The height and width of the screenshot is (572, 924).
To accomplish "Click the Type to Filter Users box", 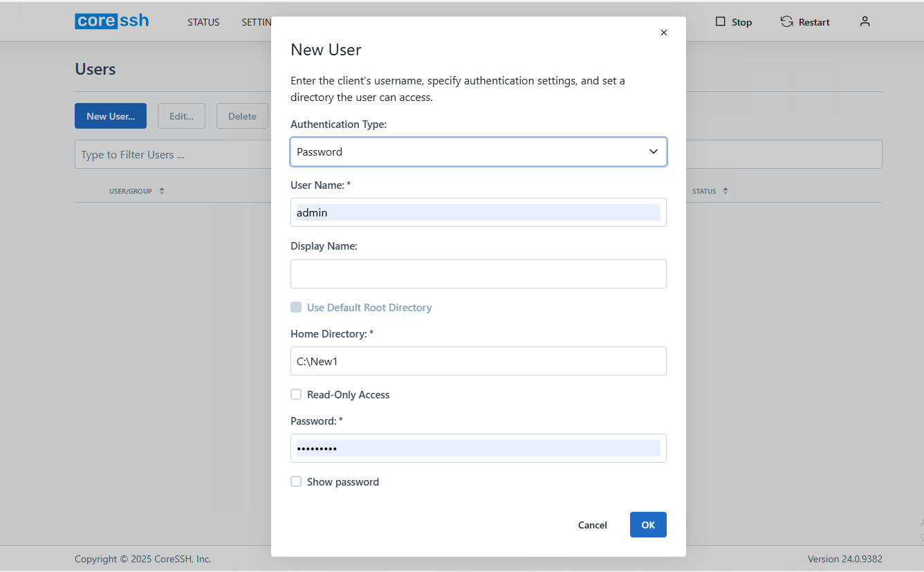I will 173,154.
